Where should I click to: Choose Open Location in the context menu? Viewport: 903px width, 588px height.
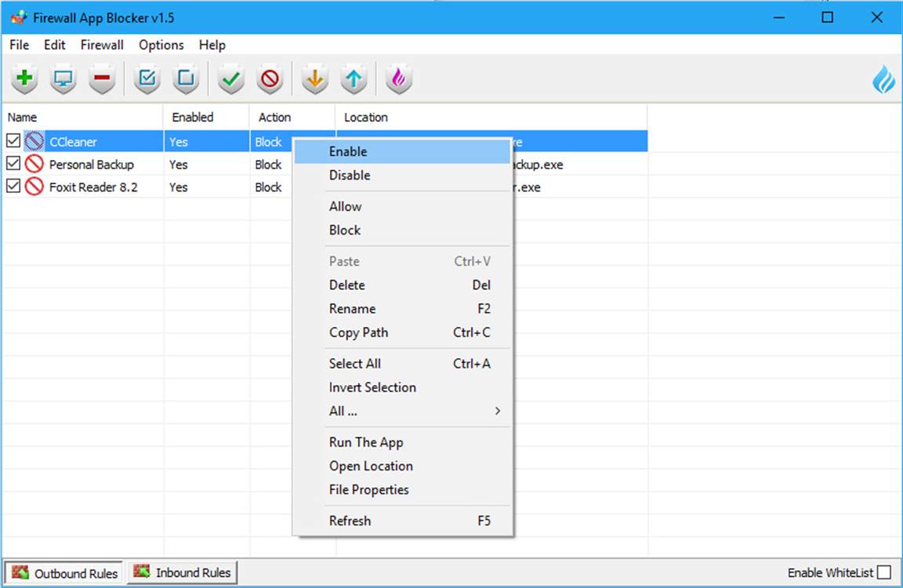[x=403, y=466]
